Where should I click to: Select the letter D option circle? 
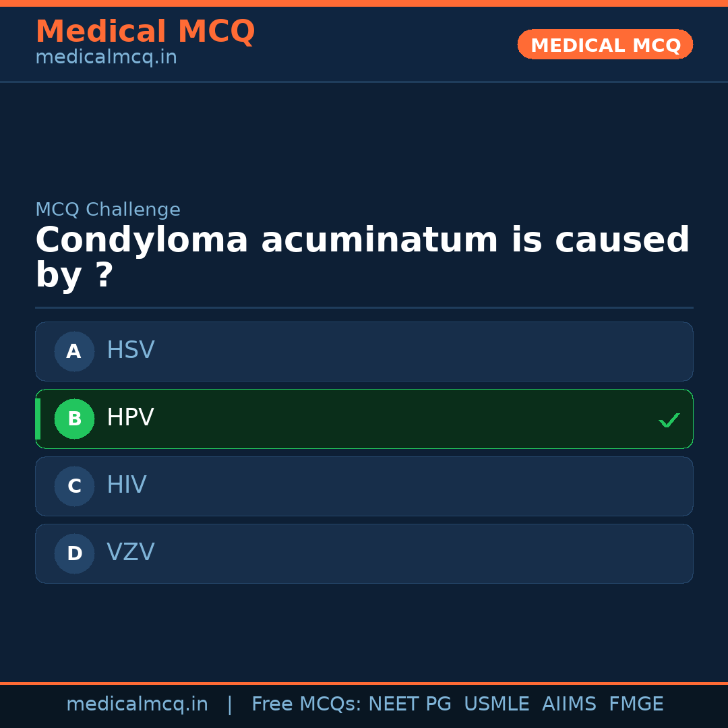(74, 553)
